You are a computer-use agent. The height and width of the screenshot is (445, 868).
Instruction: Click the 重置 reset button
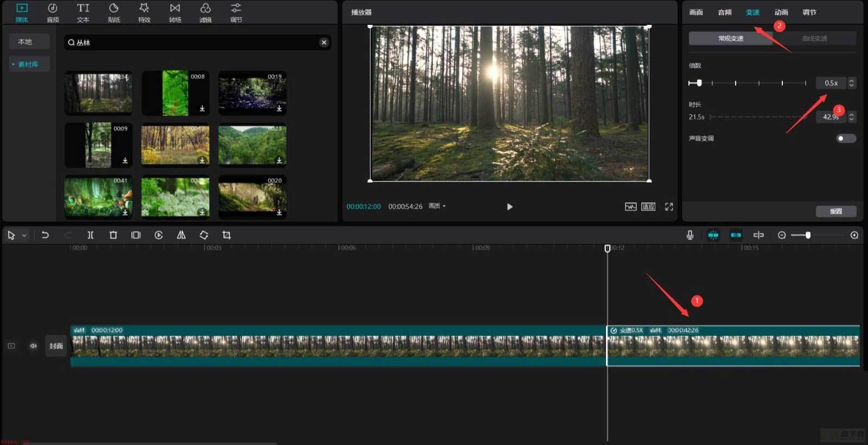point(836,211)
